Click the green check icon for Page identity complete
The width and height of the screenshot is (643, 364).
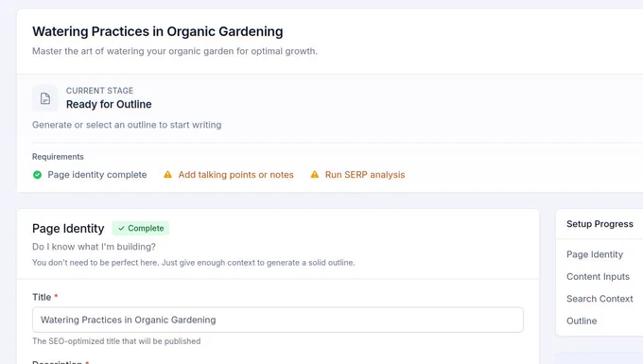37,175
